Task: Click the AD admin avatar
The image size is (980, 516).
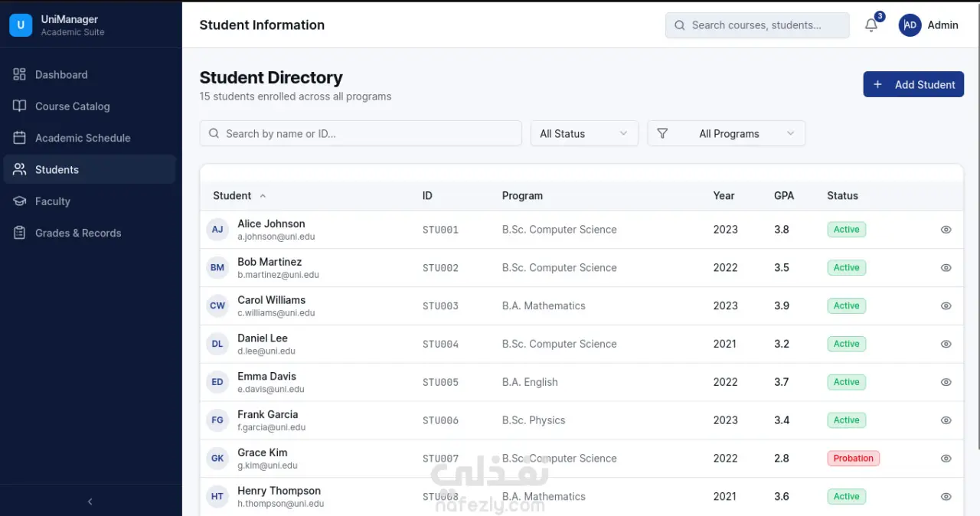Action: [x=910, y=25]
